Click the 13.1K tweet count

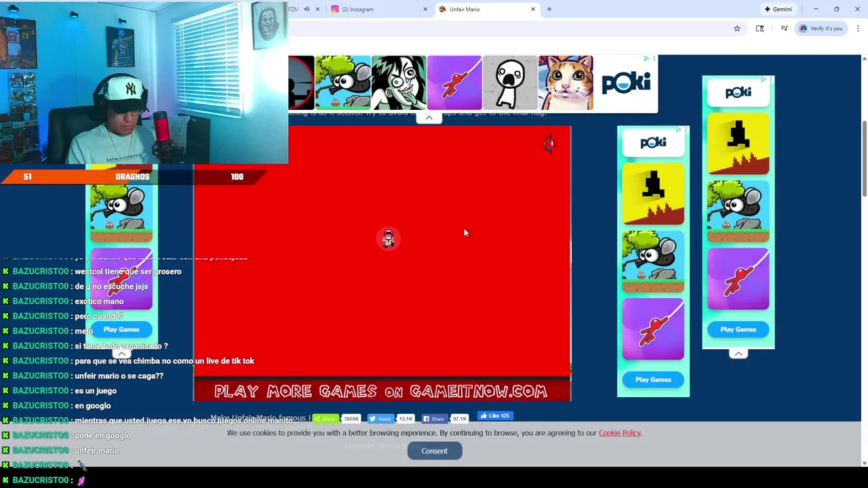tap(406, 419)
